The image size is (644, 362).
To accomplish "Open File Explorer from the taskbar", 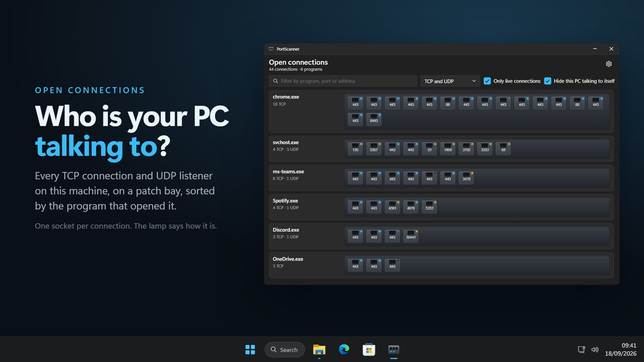I will tap(319, 349).
